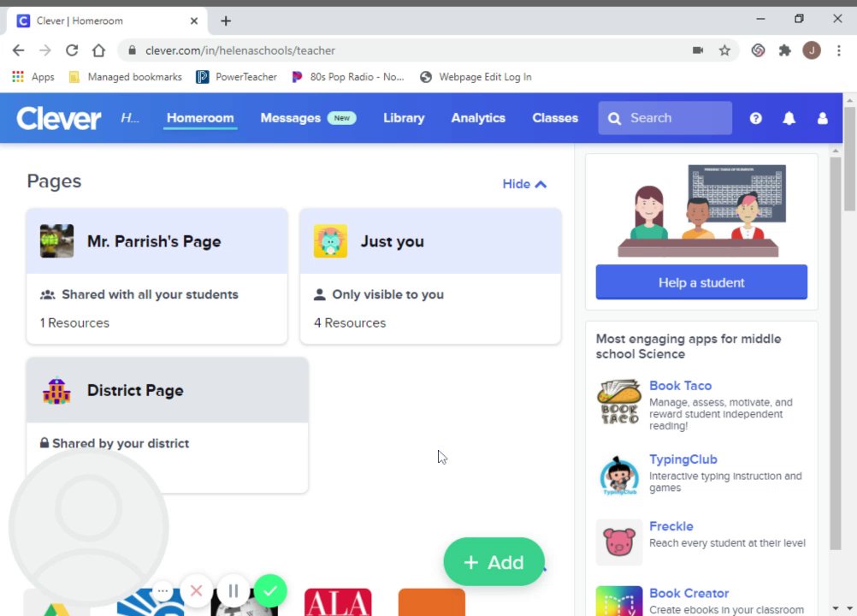Open the help question mark icon
This screenshot has width=857, height=616.
coord(755,118)
